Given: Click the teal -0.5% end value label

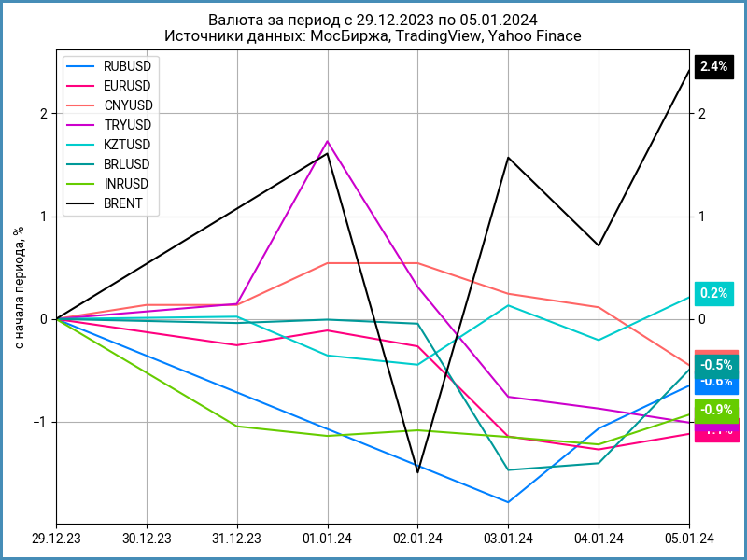Looking at the screenshot, I should [x=716, y=366].
